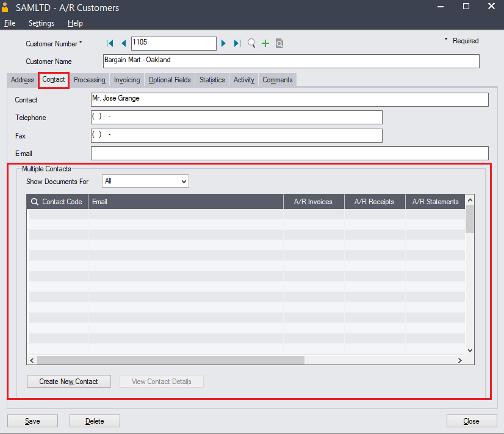Click the contacts grid horizontal scrollbar
Viewport: 504px width, 434px height.
click(x=171, y=360)
